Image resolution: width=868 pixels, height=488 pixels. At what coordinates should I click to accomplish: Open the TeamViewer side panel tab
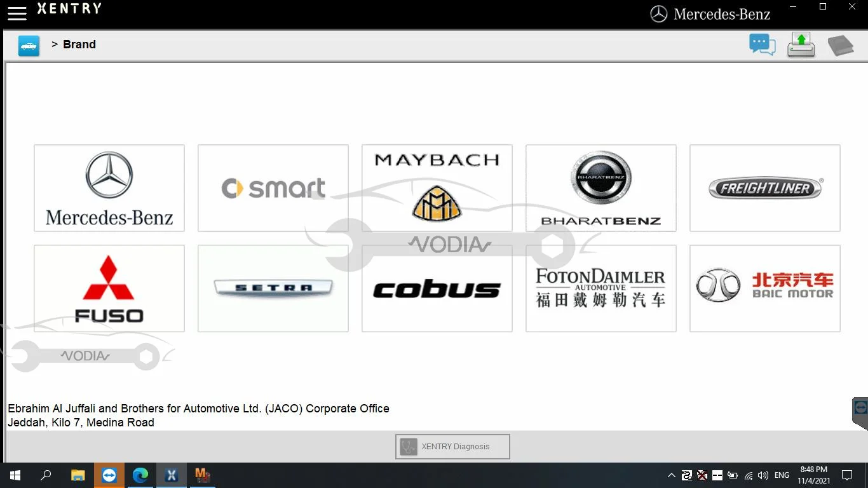[860, 413]
